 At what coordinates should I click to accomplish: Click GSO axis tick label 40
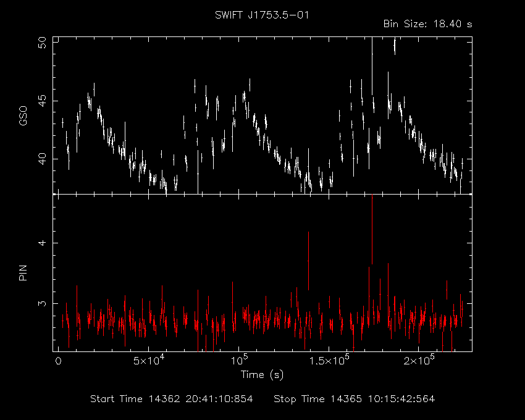pyautogui.click(x=42, y=159)
